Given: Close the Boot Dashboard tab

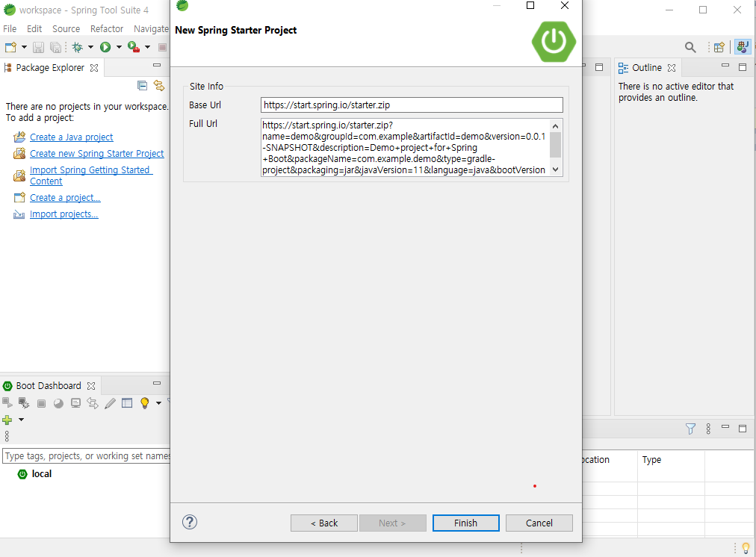Looking at the screenshot, I should [91, 386].
